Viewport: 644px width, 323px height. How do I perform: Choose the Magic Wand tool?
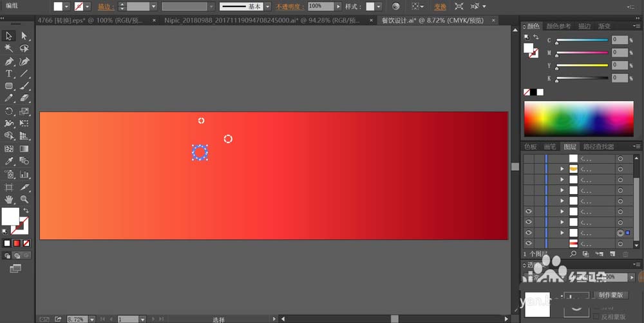8,48
